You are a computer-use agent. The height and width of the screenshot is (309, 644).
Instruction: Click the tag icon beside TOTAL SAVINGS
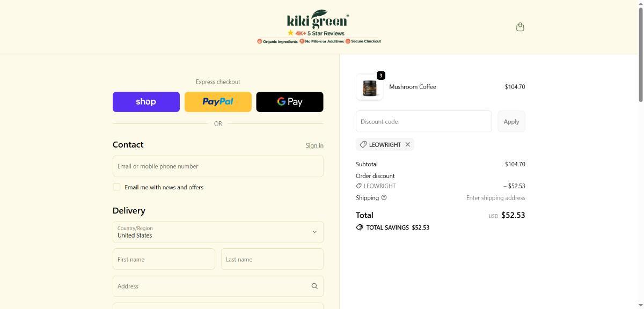[360, 227]
